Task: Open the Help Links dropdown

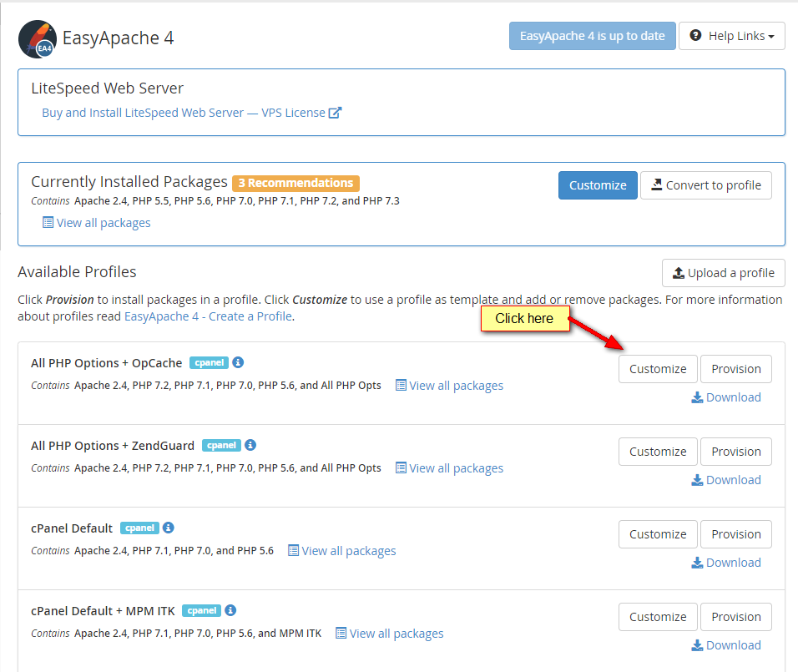Action: pyautogui.click(x=732, y=36)
